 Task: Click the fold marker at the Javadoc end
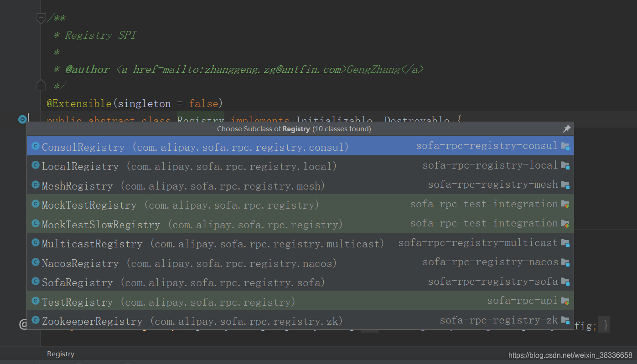coord(41,85)
